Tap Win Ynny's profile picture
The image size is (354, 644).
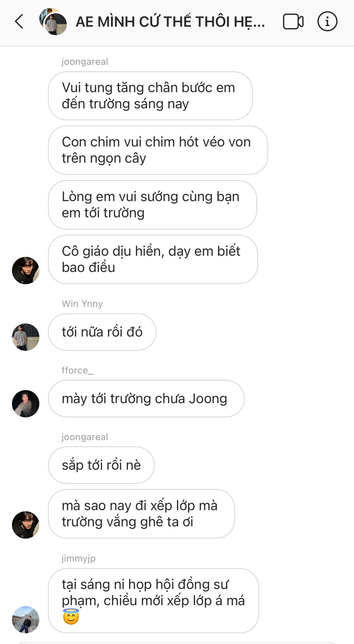pyautogui.click(x=26, y=337)
